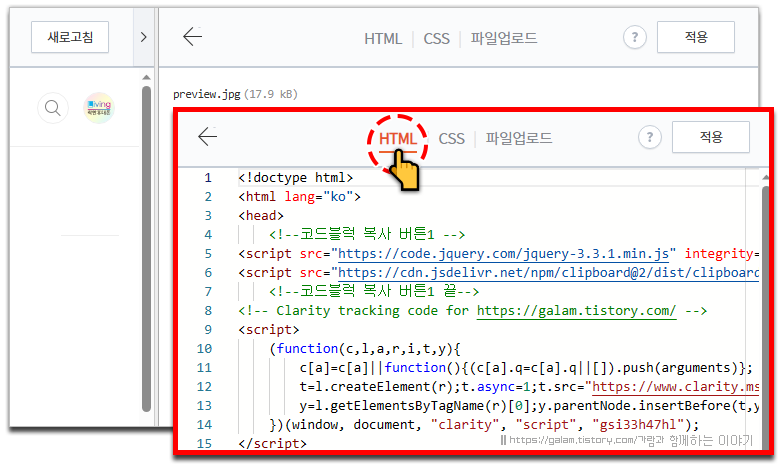Click 적용 button in the code panel

point(710,137)
